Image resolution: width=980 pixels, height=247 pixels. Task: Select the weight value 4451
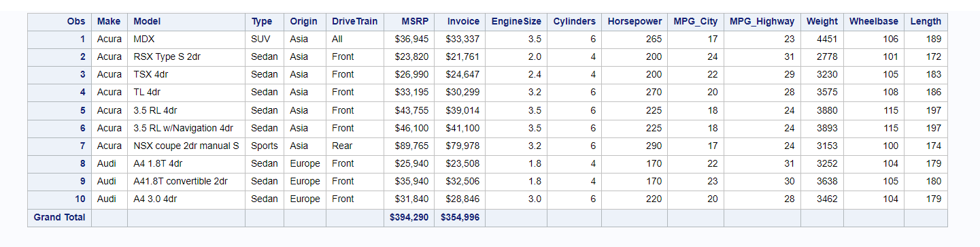click(x=822, y=39)
